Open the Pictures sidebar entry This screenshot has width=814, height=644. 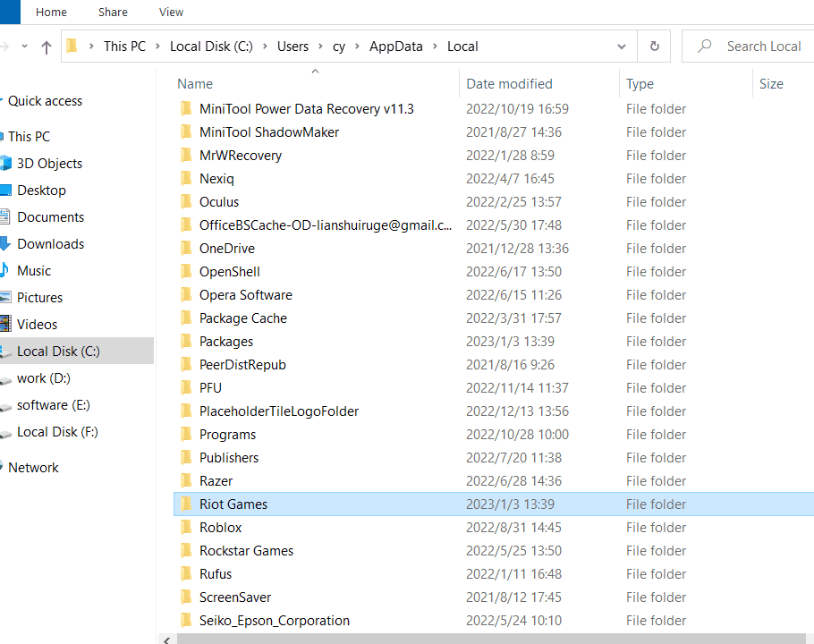(40, 297)
